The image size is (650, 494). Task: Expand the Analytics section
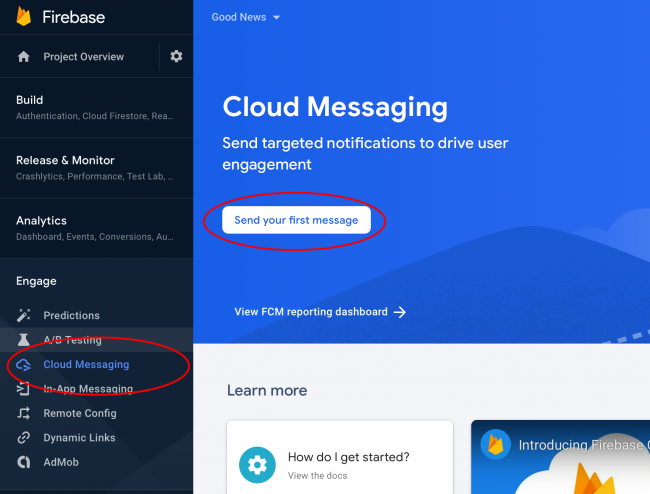(x=96, y=228)
